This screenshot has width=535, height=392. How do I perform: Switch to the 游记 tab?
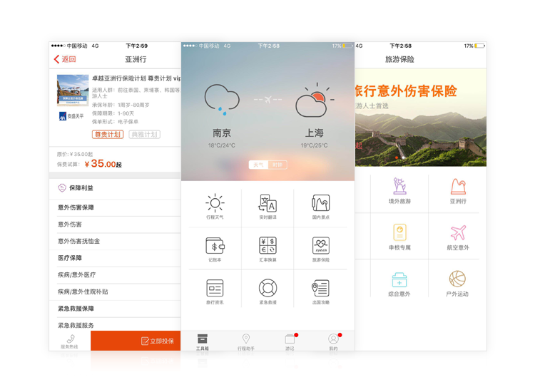(290, 341)
